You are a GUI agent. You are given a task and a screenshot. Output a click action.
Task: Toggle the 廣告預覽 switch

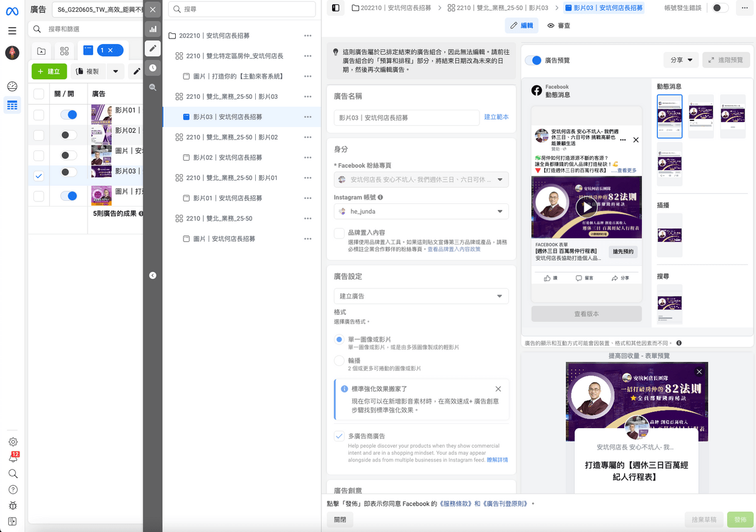[x=533, y=60]
